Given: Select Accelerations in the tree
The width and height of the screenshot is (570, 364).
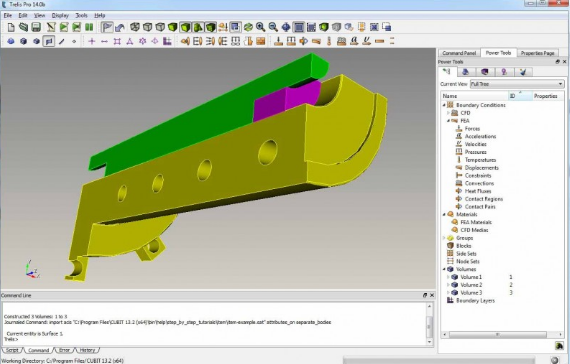Looking at the screenshot, I should (480, 136).
